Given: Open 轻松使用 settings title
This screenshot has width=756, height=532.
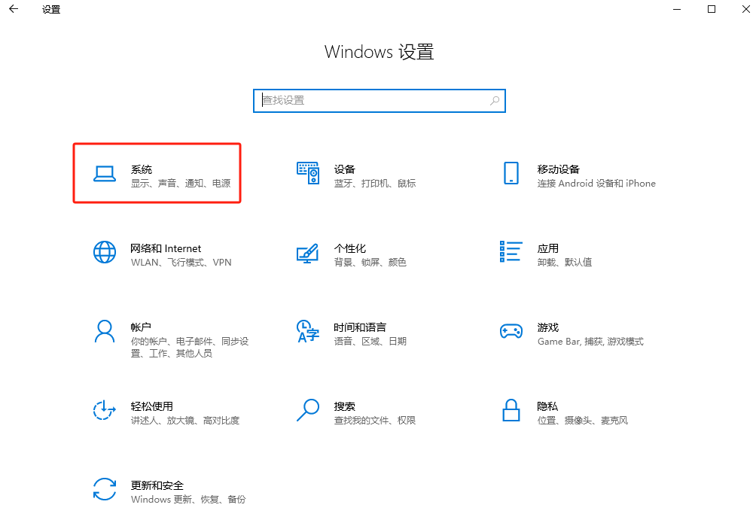Looking at the screenshot, I should pyautogui.click(x=152, y=406).
